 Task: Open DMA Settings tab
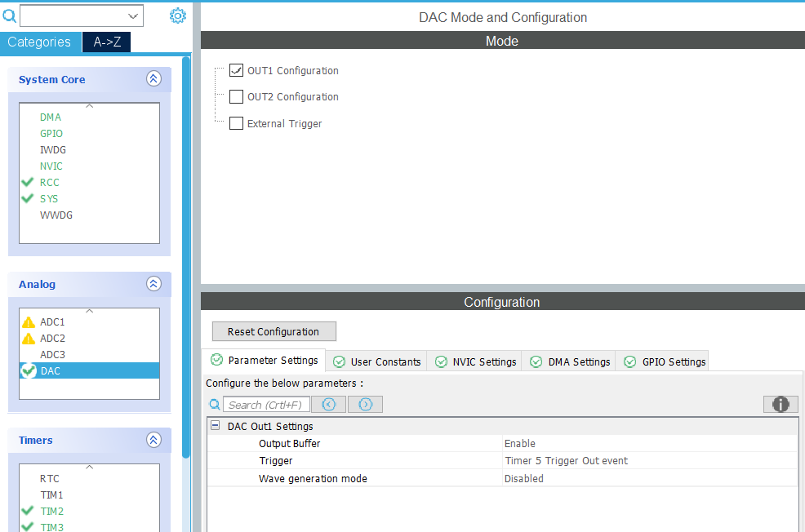pyautogui.click(x=569, y=361)
